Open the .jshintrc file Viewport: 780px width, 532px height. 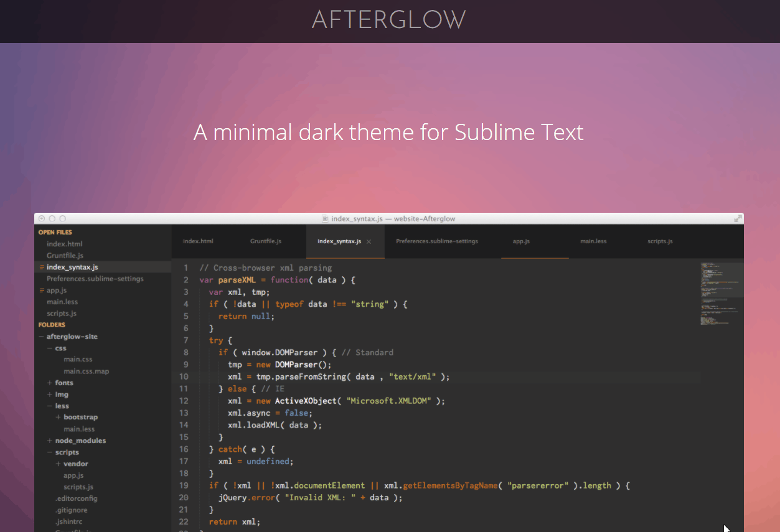68,521
